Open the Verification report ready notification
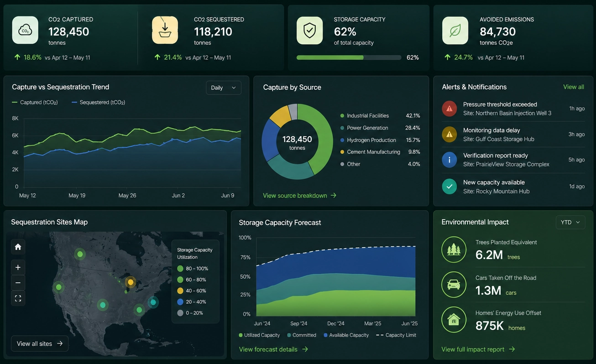 [x=513, y=160]
